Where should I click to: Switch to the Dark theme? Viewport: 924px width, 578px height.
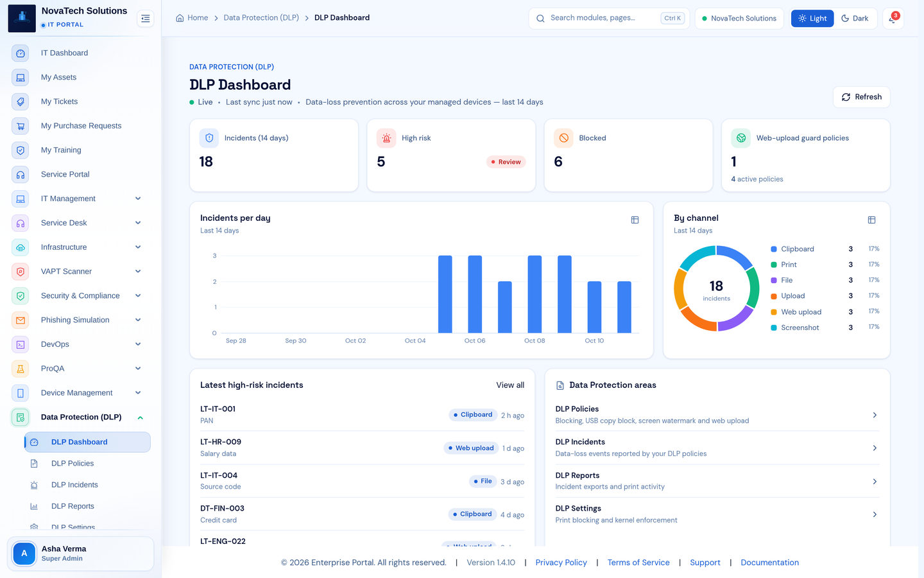click(855, 19)
